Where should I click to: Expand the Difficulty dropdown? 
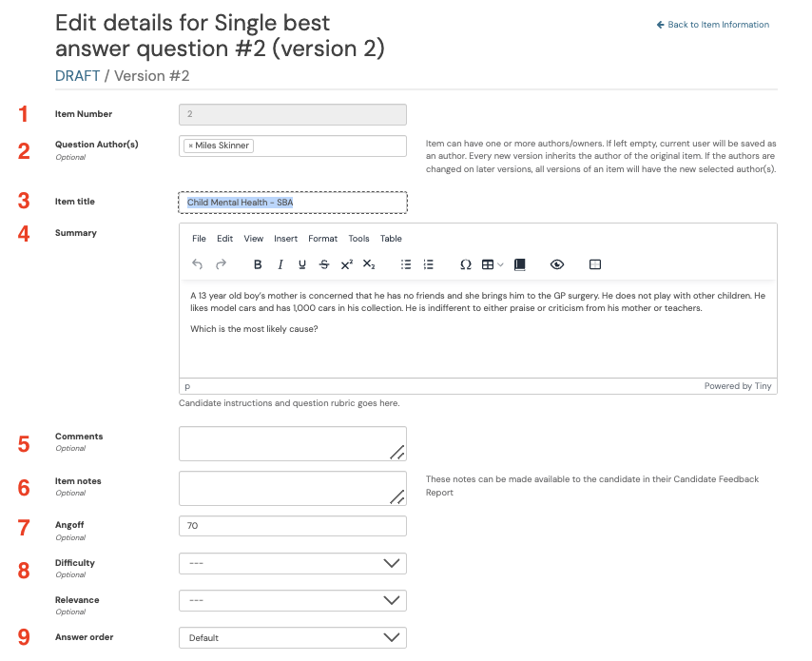click(293, 564)
